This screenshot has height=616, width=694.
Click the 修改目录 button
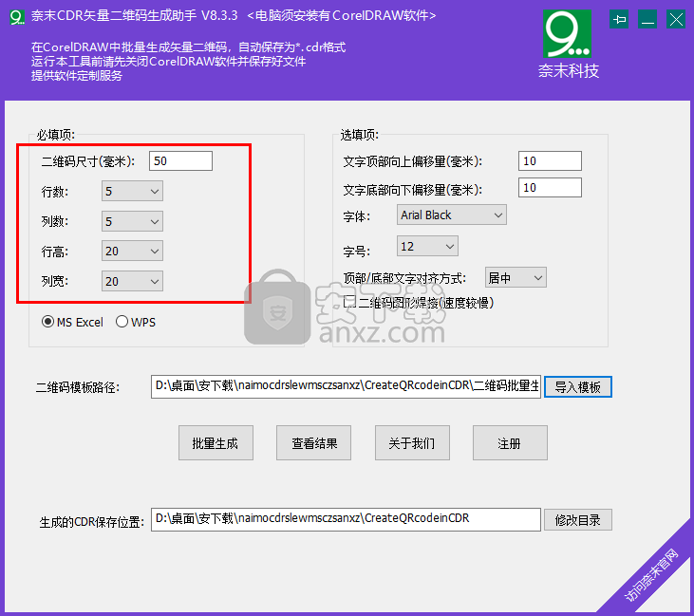pyautogui.click(x=577, y=519)
